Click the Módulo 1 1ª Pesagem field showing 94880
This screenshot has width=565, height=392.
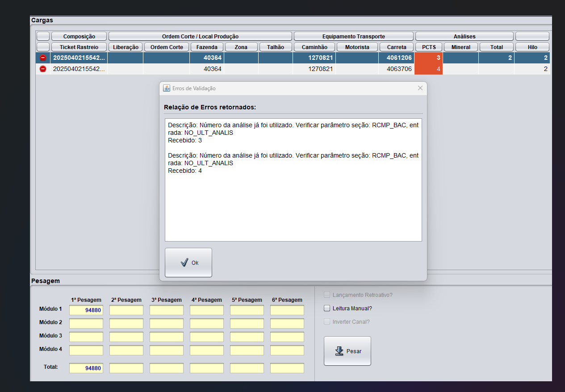86,310
